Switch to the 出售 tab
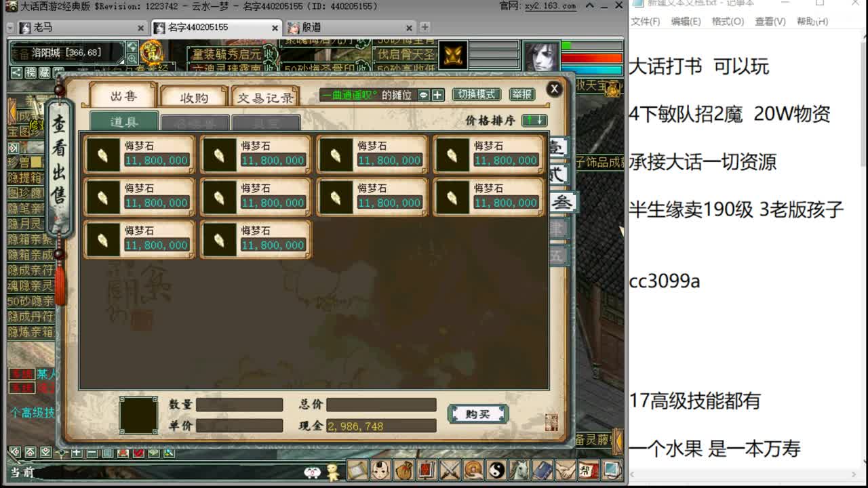The width and height of the screenshot is (868, 488). 123,96
